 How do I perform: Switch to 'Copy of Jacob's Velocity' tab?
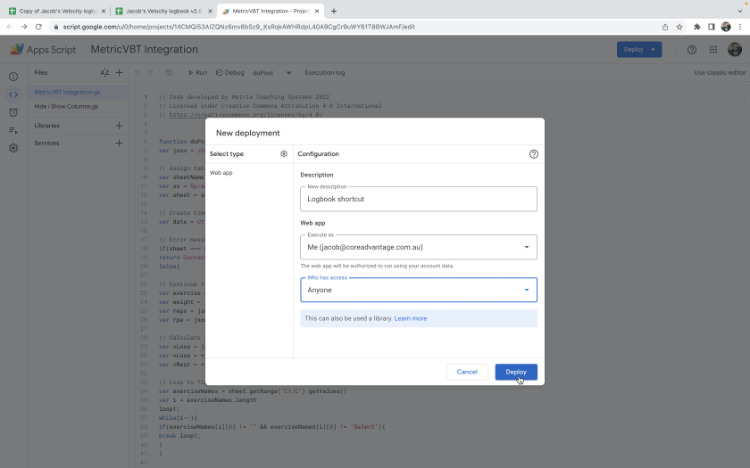click(x=57, y=11)
